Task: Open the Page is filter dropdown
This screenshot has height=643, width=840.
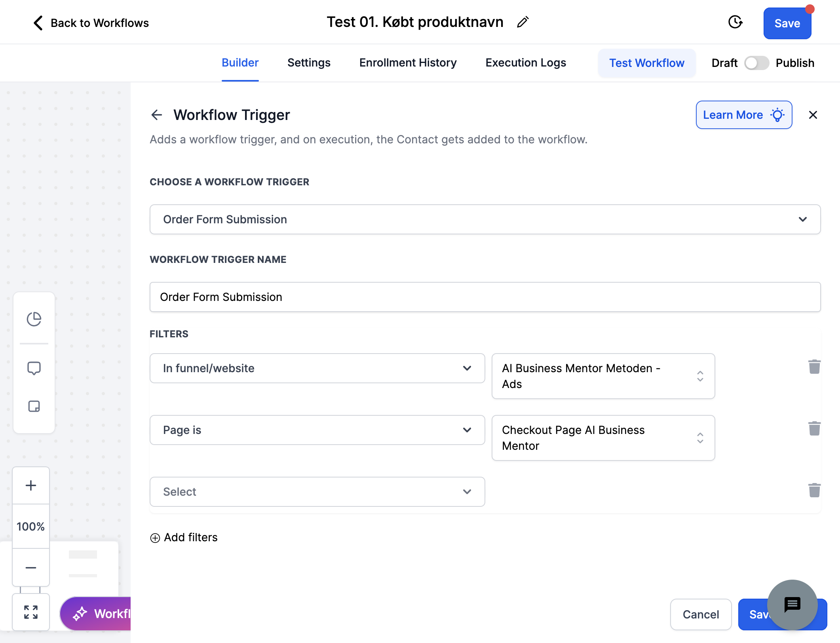Action: (x=317, y=430)
